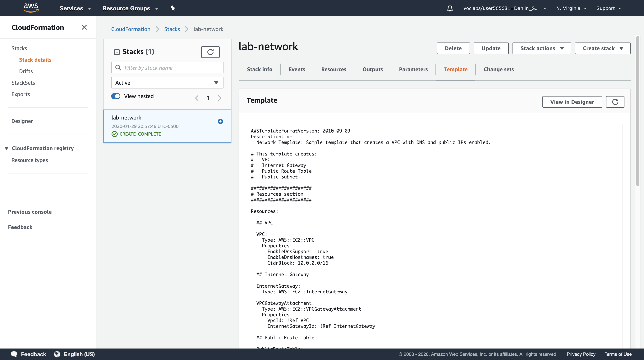Click the globe language icon in footer
This screenshot has height=360, width=644.
[x=57, y=354]
